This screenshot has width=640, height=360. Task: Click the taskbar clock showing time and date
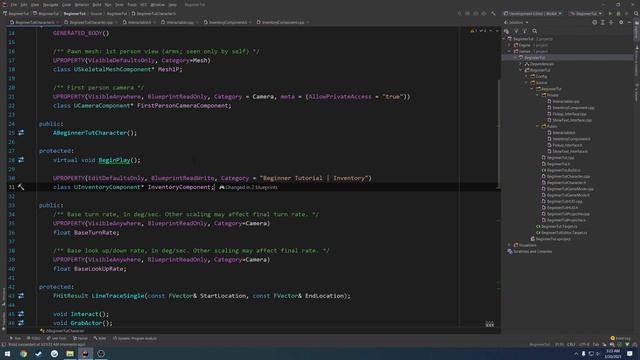[x=613, y=353]
